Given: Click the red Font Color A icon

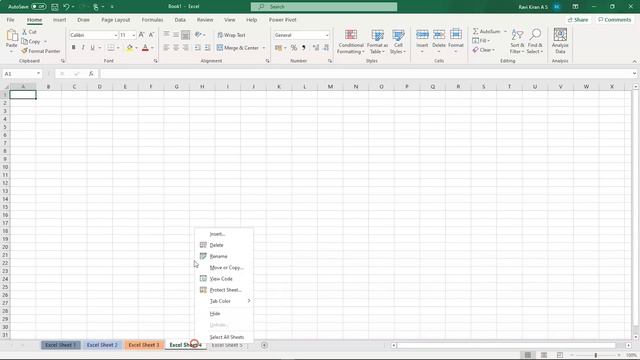Looking at the screenshot, I should coord(145,48).
